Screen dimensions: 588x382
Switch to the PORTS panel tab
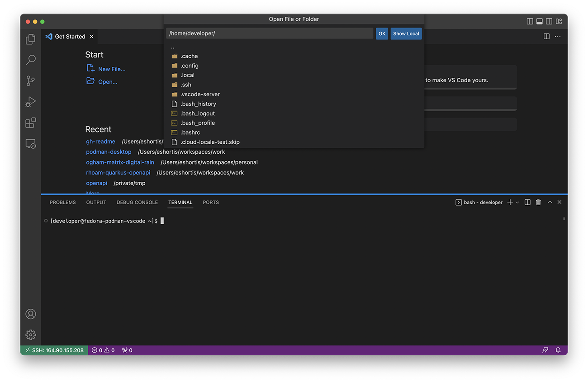tap(211, 203)
